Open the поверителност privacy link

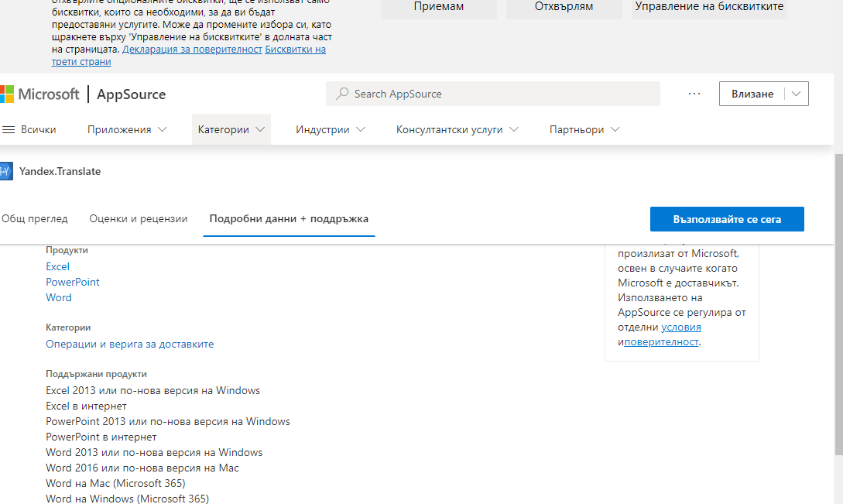coord(661,341)
